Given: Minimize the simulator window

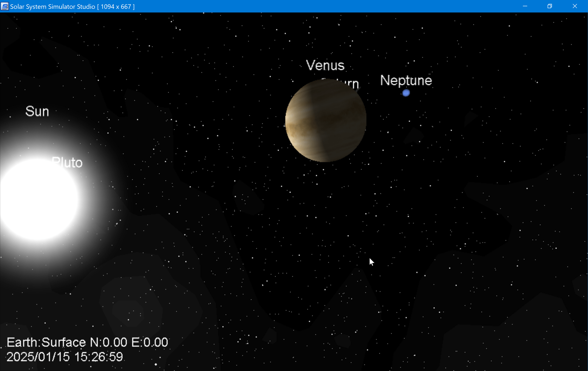Looking at the screenshot, I should pyautogui.click(x=525, y=6).
